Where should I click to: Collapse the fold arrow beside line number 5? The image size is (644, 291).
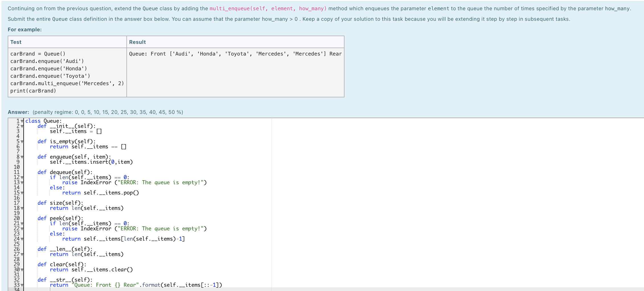pyautogui.click(x=22, y=142)
